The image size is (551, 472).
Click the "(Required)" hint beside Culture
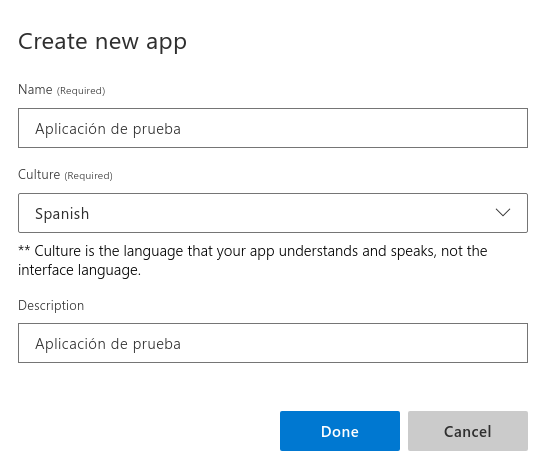pos(88,176)
